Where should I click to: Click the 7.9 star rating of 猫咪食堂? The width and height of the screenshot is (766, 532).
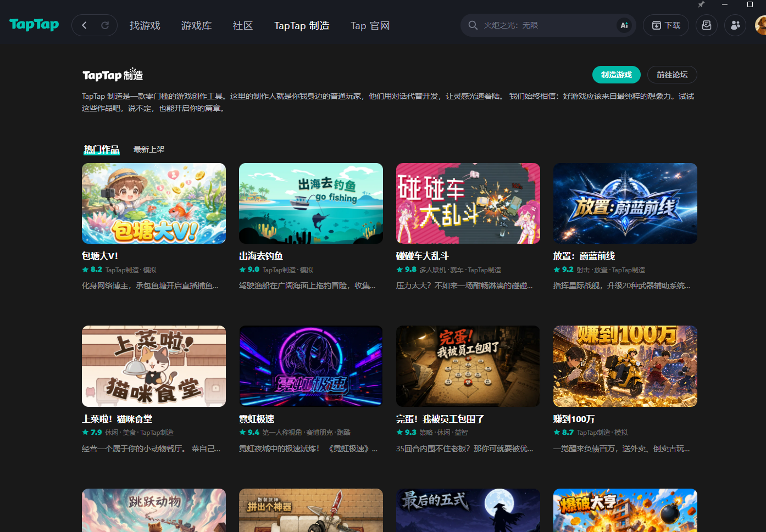tap(92, 433)
